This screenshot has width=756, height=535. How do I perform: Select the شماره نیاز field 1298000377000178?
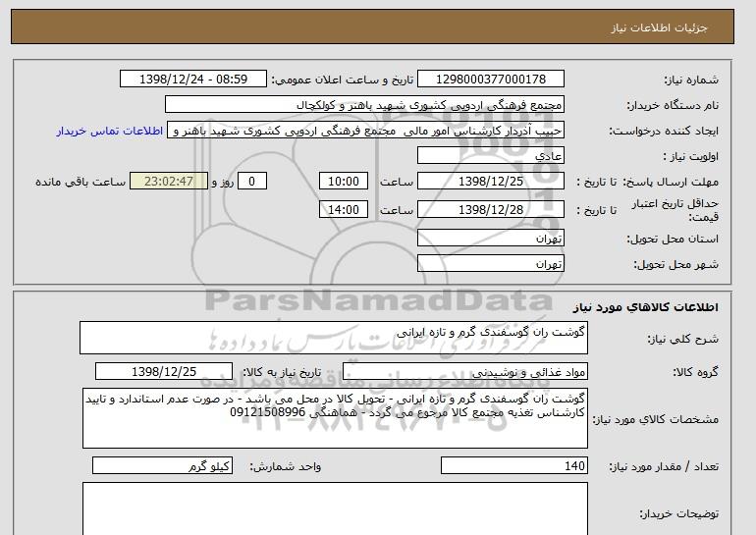point(491,80)
